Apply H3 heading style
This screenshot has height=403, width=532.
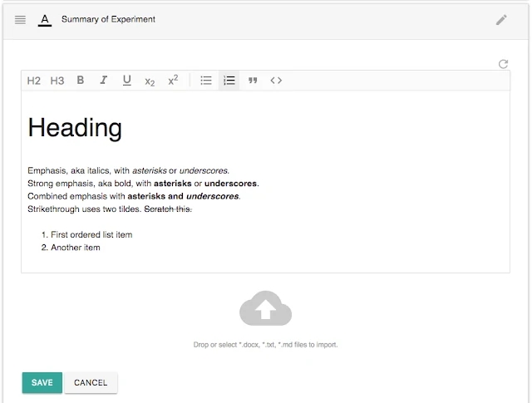57,81
